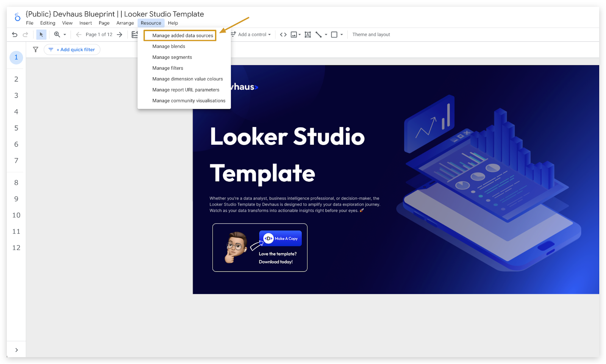The width and height of the screenshot is (606, 364).
Task: Click the template description paragraph
Action: pyautogui.click(x=295, y=205)
